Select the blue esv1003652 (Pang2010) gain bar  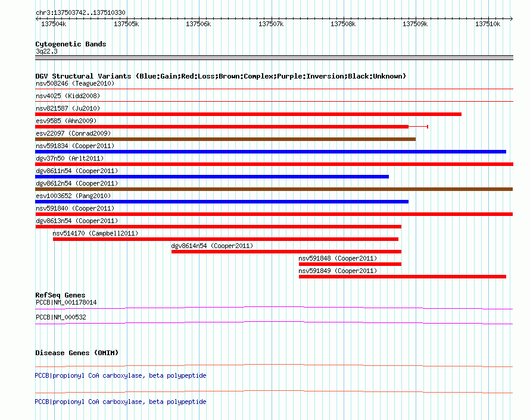(222, 202)
